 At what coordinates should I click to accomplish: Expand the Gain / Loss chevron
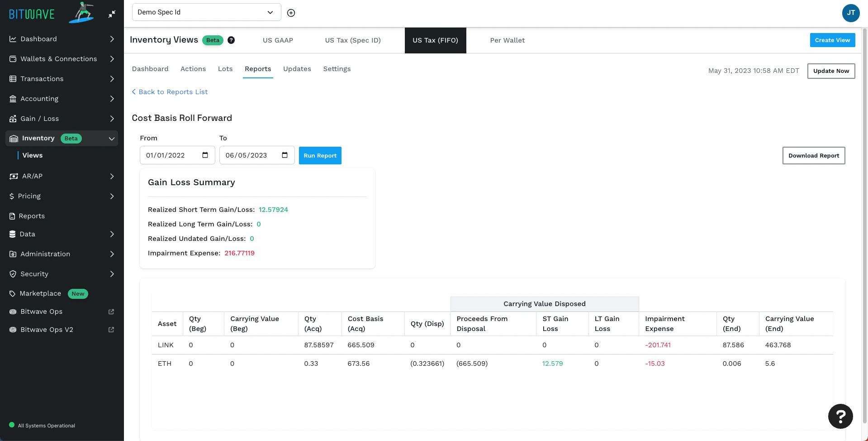[x=112, y=119]
